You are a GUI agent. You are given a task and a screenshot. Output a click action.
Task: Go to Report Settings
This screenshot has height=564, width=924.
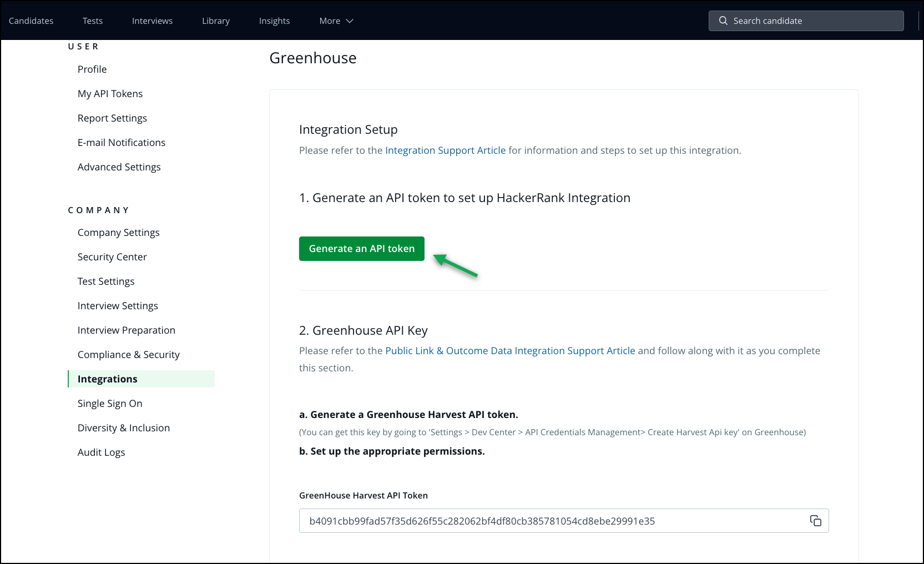point(112,118)
